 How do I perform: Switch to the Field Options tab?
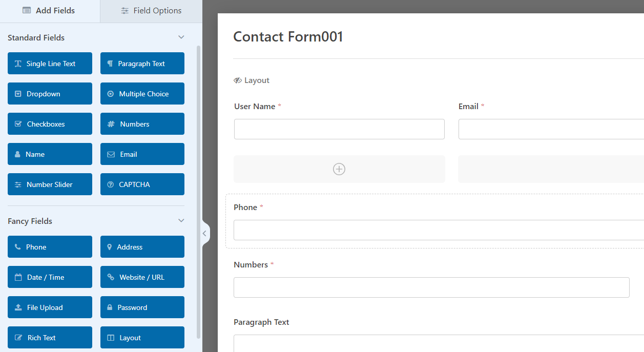point(151,11)
